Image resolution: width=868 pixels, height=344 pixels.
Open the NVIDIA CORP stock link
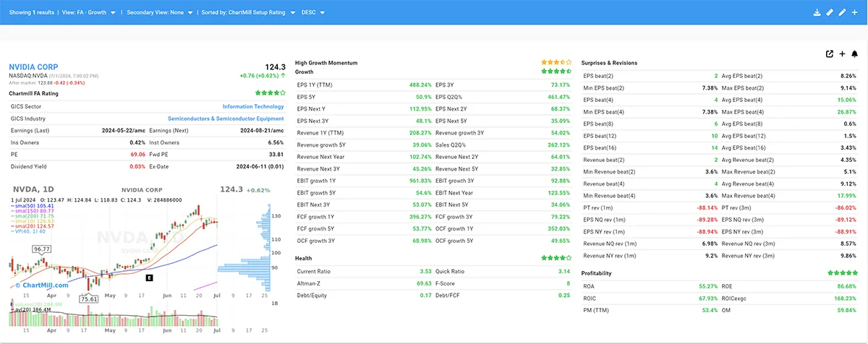point(33,66)
